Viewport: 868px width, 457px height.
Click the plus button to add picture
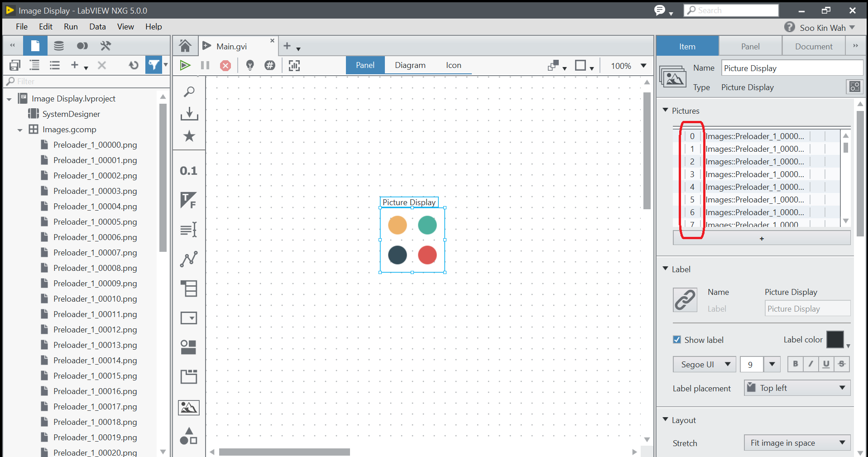762,238
